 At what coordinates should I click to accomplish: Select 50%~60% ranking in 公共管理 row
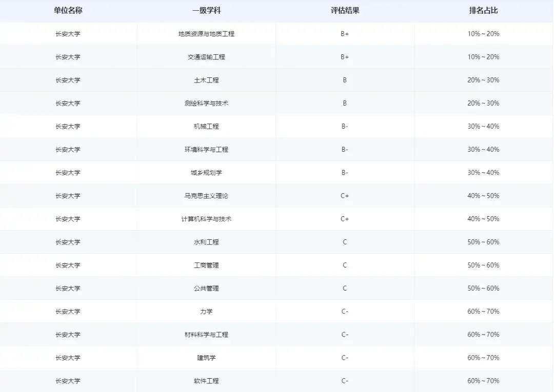[483, 288]
